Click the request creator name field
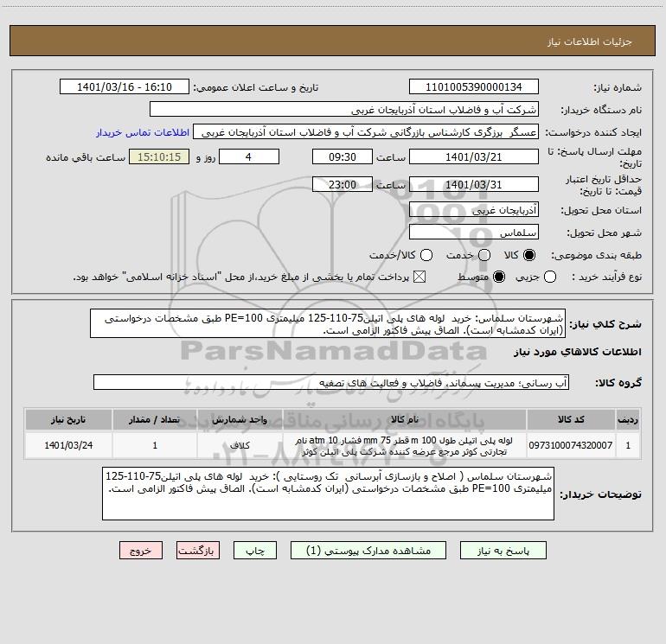The width and height of the screenshot is (666, 644). [366, 132]
